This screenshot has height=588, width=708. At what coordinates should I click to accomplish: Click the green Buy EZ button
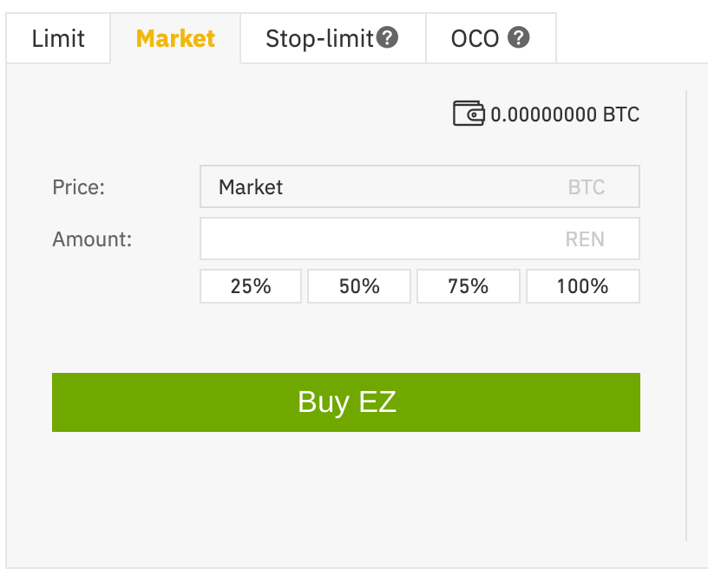[346, 402]
